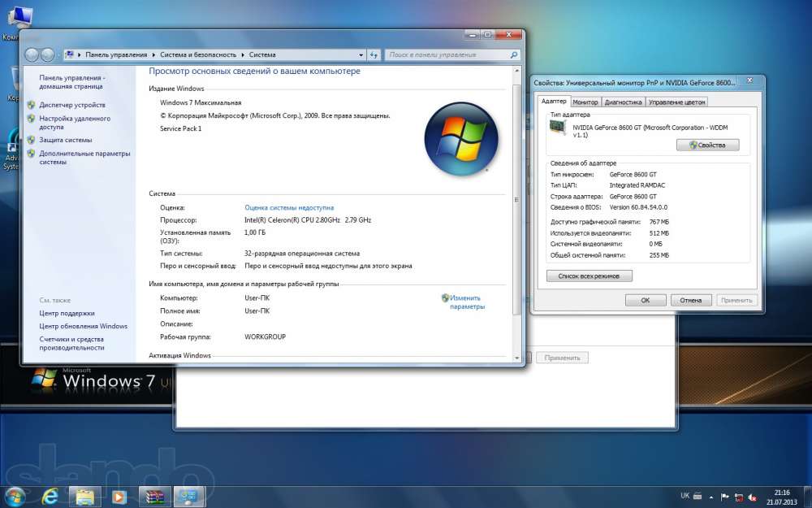Open Action Center flag icon in the tray
This screenshot has height=508, width=812.
click(725, 497)
